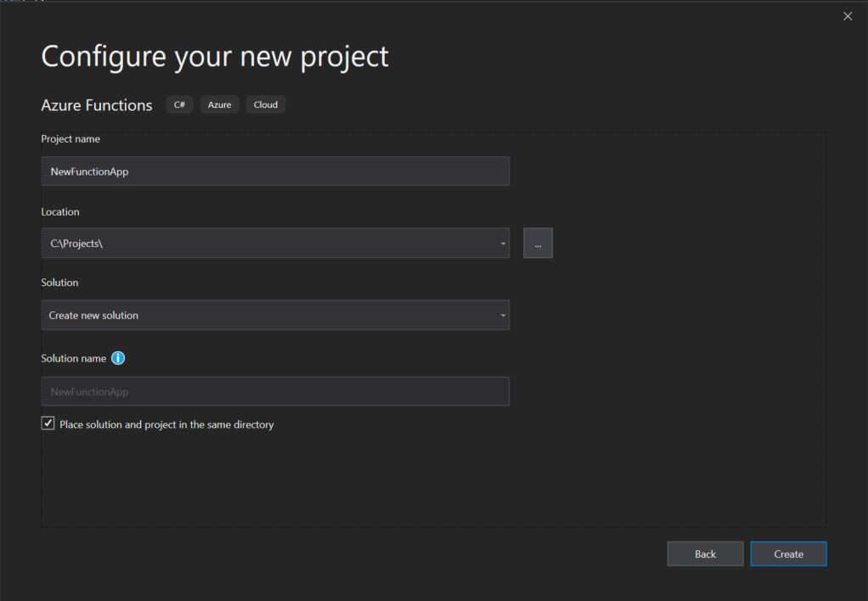The image size is (868, 601).
Task: Click the Location path text field
Action: point(269,243)
